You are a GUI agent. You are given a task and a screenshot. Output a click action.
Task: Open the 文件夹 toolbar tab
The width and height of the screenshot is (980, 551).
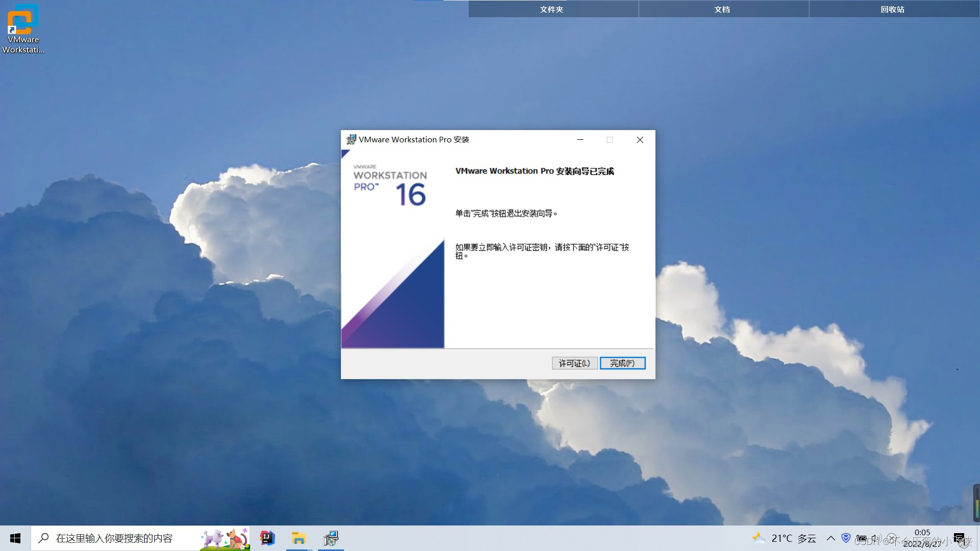552,9
